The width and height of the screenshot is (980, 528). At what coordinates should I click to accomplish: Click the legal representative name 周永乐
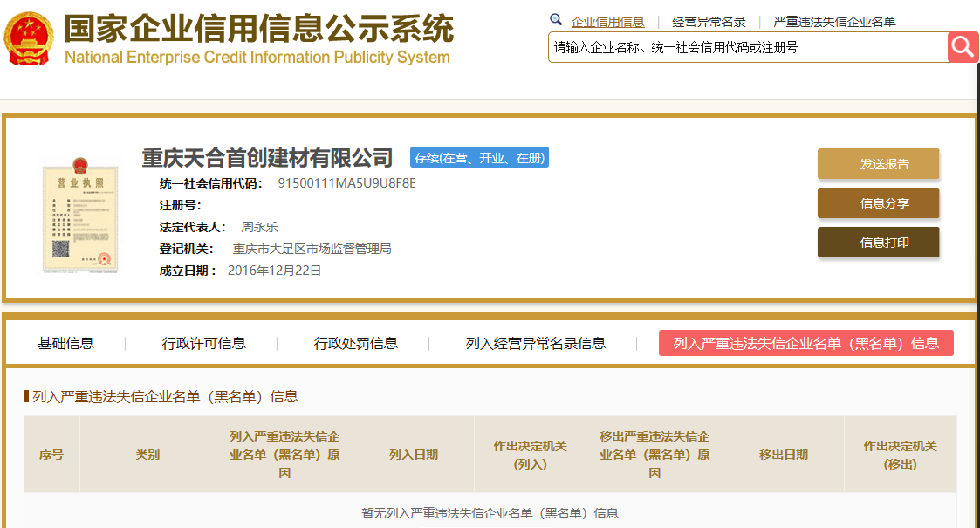click(x=259, y=227)
